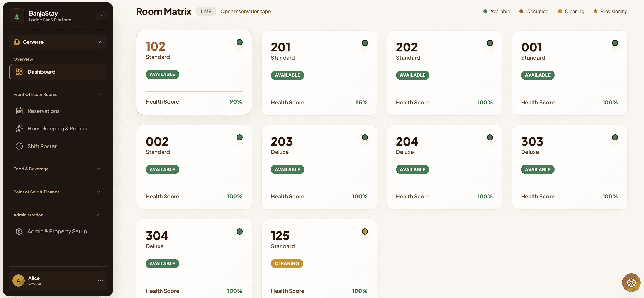Viewport: 644px width, 298px height.
Task: Click the Shift Roster clock icon
Action: click(19, 146)
